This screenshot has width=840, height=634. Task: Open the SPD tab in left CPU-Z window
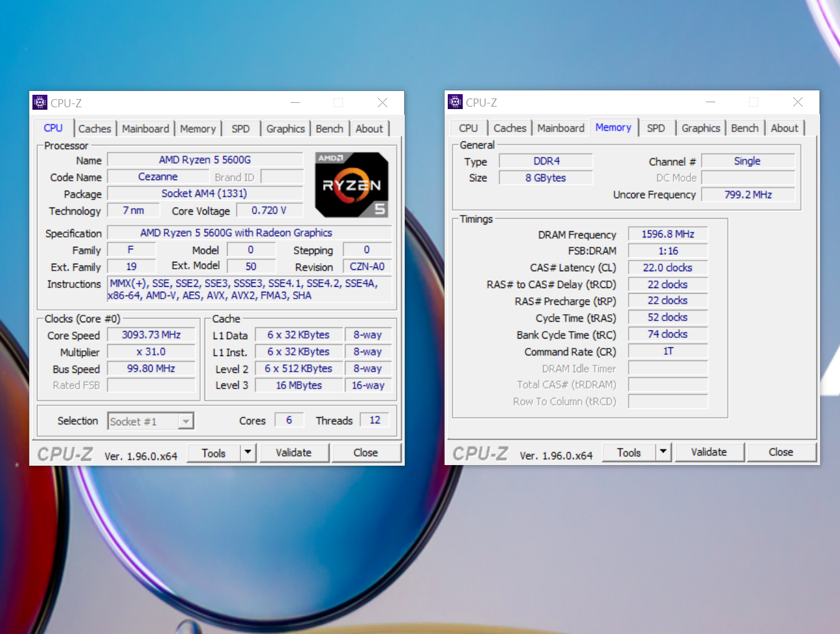coord(241,128)
